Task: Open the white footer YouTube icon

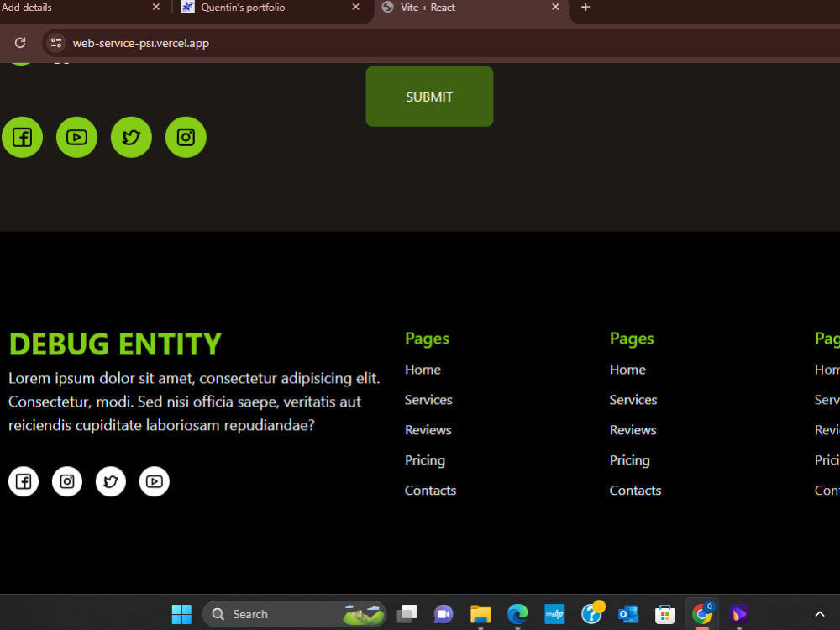Action: (x=155, y=481)
